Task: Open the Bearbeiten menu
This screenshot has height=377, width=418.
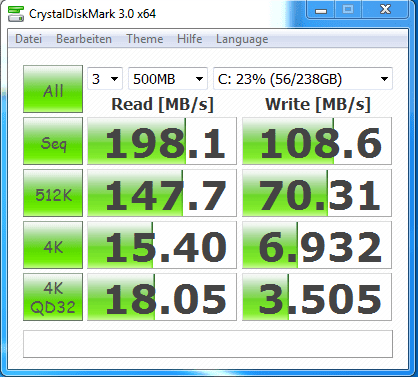Action: pyautogui.click(x=84, y=39)
